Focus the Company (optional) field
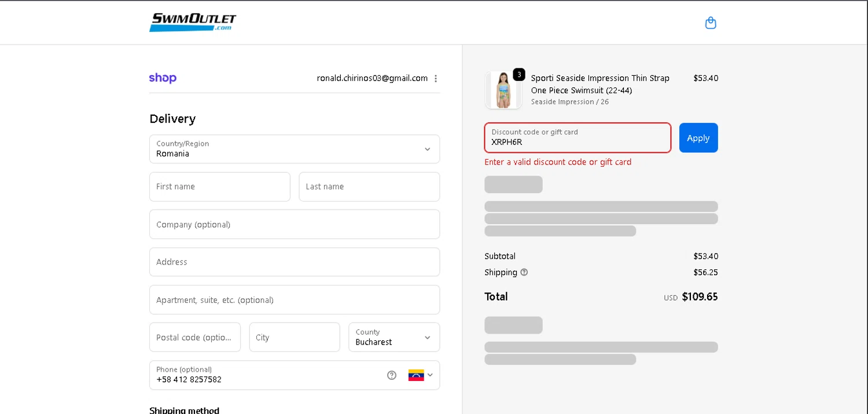Screen dimensions: 868x414 [295, 224]
